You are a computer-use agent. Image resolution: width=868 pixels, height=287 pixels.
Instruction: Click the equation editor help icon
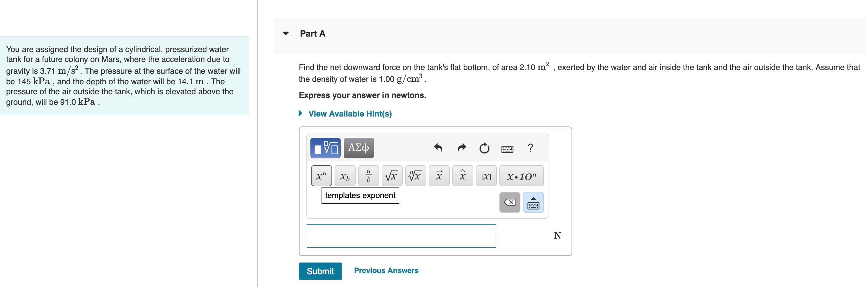(531, 148)
